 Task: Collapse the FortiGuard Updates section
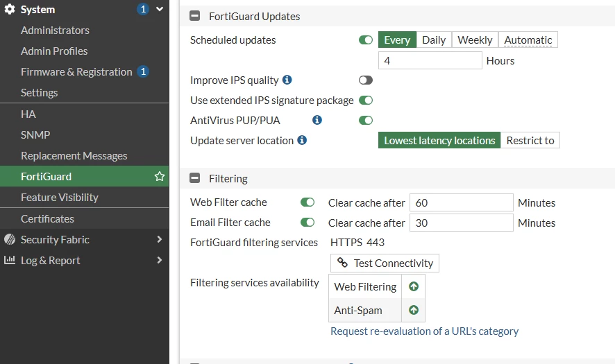click(x=194, y=16)
